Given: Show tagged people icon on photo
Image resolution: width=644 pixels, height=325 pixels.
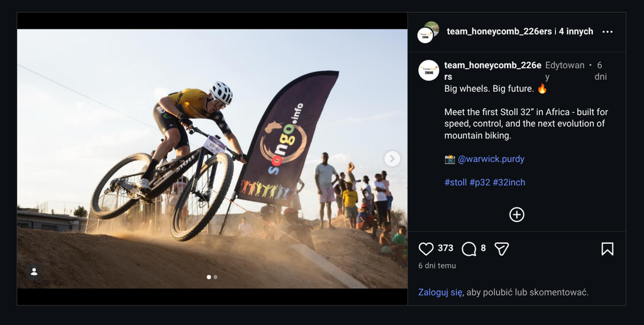Looking at the screenshot, I should (34, 272).
